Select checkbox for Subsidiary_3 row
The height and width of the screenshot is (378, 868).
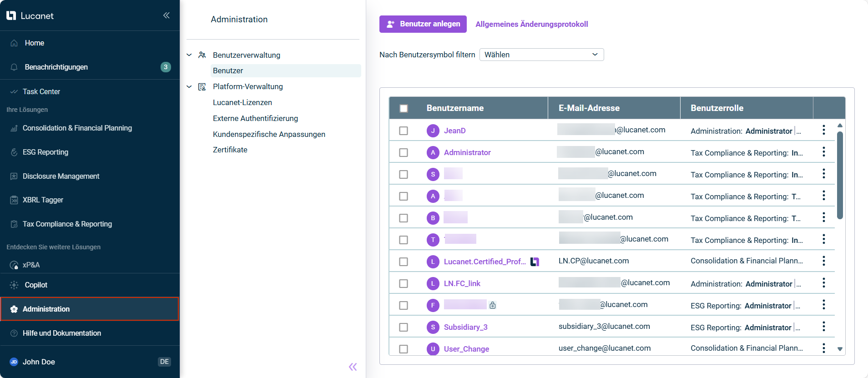pos(404,327)
